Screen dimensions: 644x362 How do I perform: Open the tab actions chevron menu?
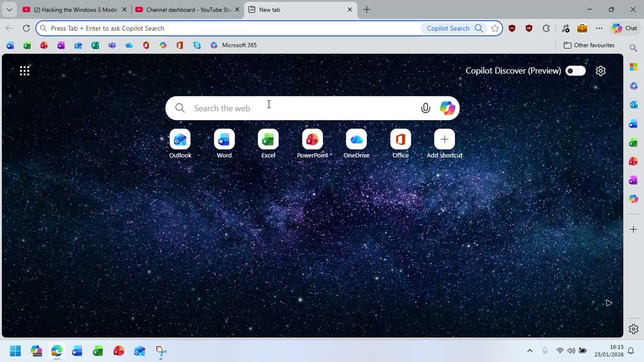click(9, 10)
